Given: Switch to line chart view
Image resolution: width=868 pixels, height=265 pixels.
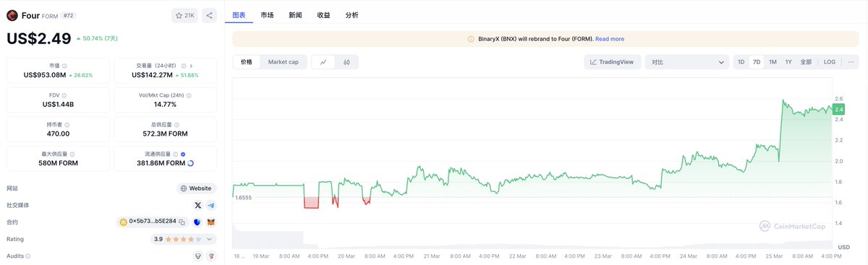Looking at the screenshot, I should click(323, 62).
